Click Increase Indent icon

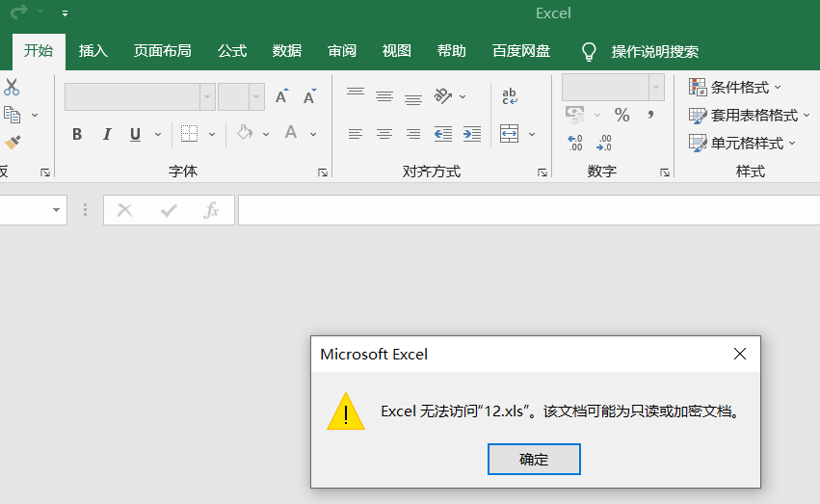472,134
